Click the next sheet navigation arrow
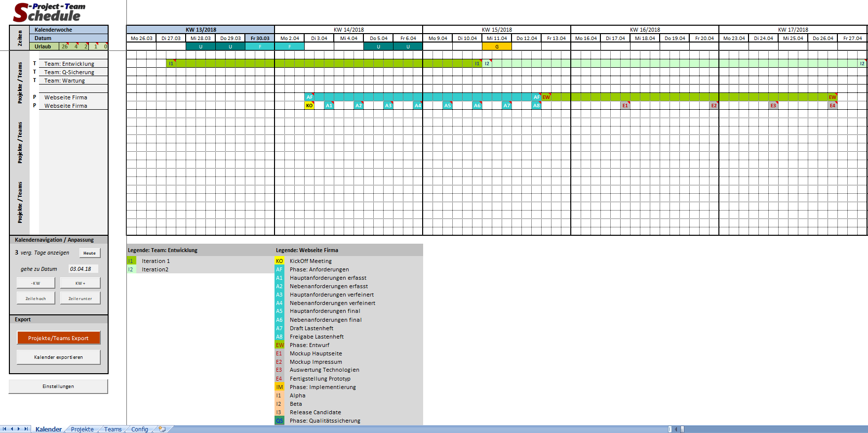Image resolution: width=868 pixels, height=433 pixels. [x=19, y=429]
